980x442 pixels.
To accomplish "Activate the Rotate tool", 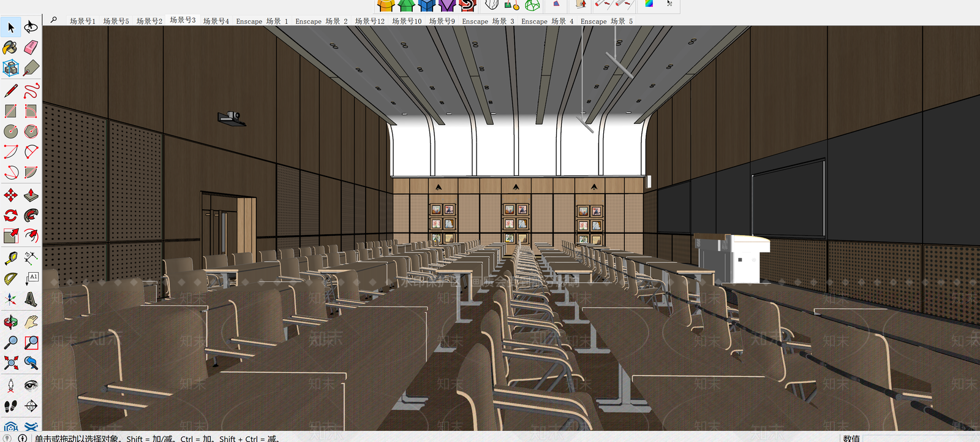I will click(x=10, y=216).
